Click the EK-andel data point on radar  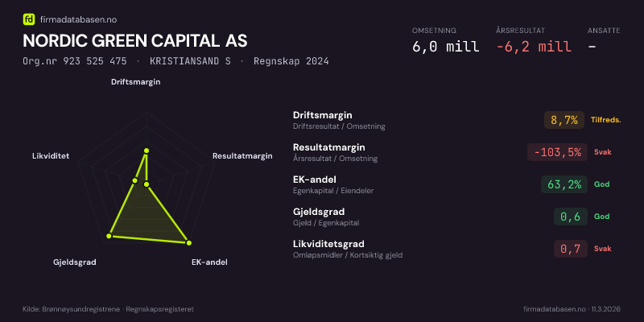[188, 242]
